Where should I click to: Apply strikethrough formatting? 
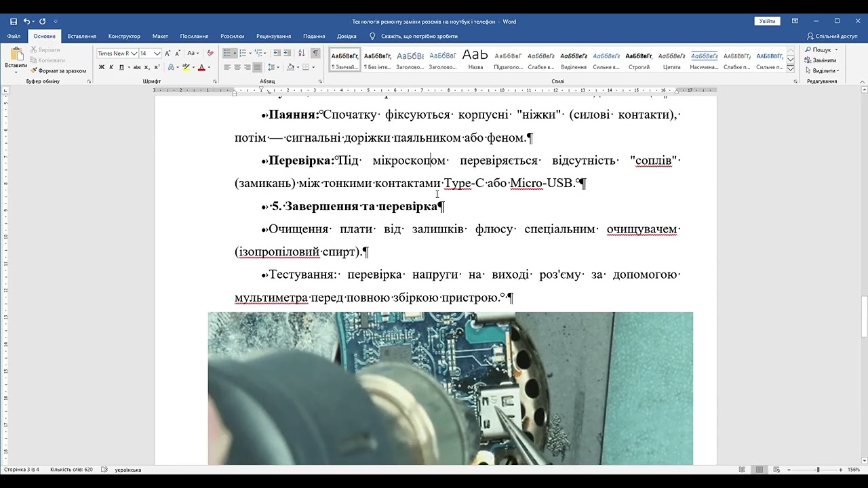coord(137,67)
